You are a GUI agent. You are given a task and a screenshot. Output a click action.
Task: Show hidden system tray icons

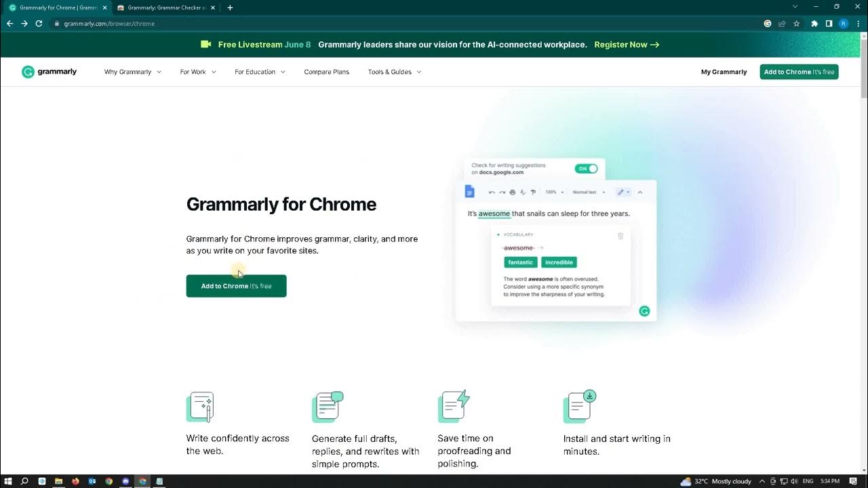[762, 481]
